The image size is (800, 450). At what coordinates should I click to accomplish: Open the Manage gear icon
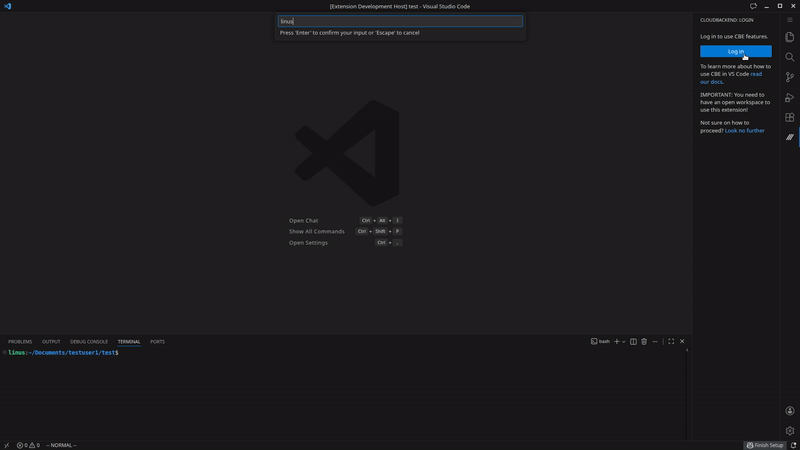[789, 431]
